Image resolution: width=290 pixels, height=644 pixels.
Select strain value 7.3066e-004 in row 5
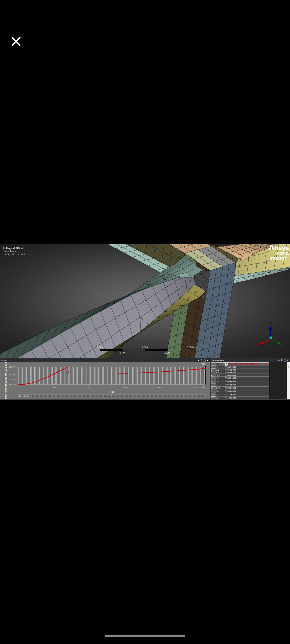[247, 378]
